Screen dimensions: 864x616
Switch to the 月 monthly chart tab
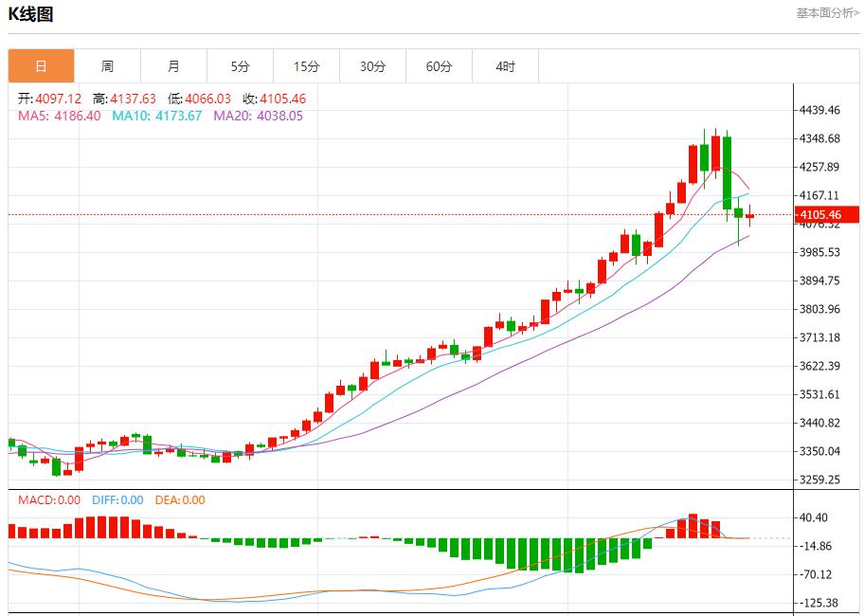(x=173, y=65)
